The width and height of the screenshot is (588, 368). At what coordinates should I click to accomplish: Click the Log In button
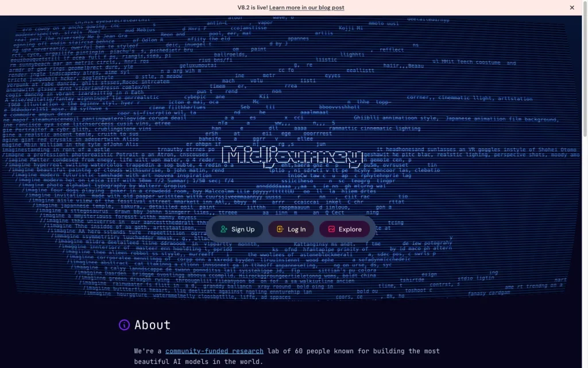click(291, 229)
